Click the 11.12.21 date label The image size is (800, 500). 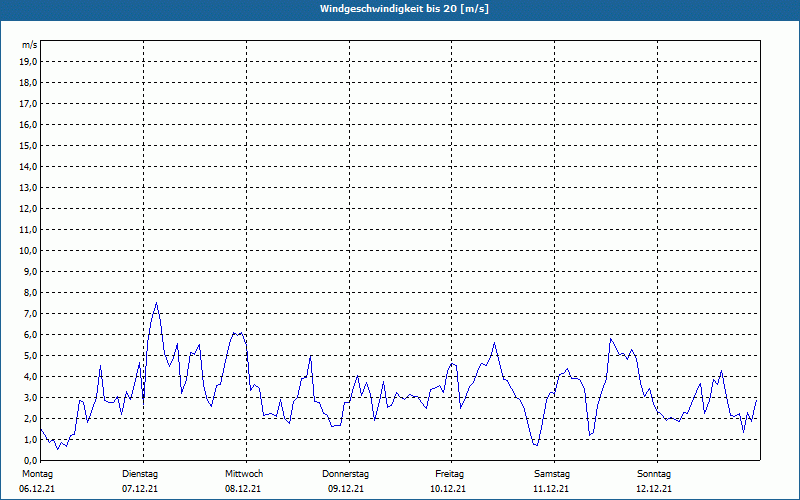click(551, 489)
